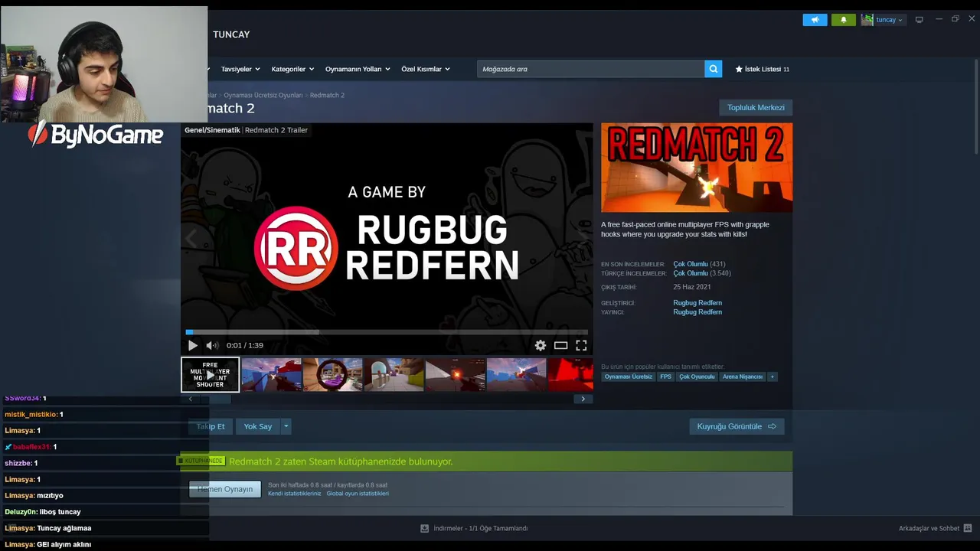Image resolution: width=980 pixels, height=551 pixels.
Task: Click the FPS tag
Action: point(665,377)
